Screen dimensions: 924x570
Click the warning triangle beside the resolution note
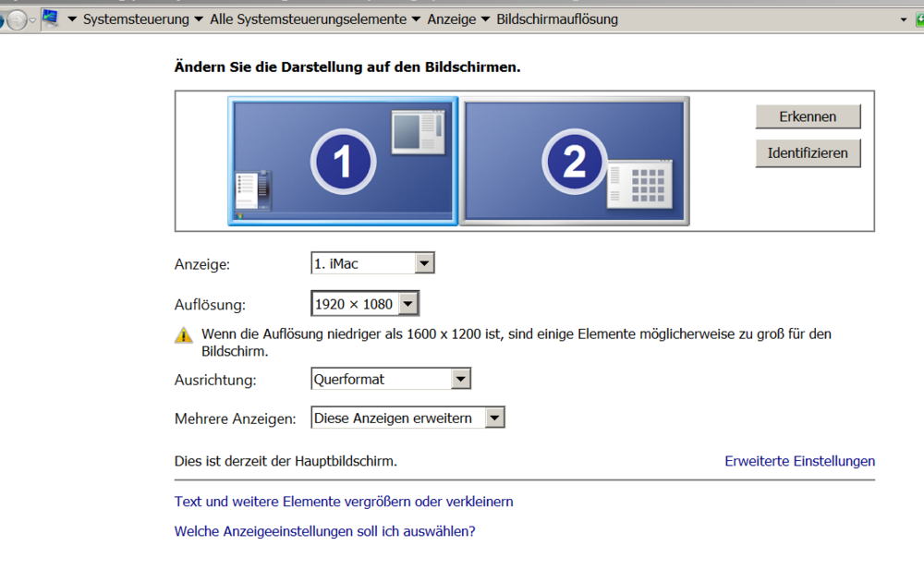coord(182,334)
